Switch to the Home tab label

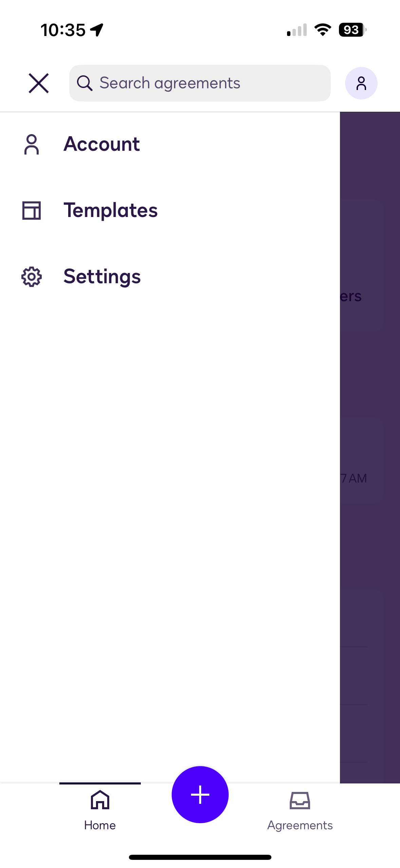pos(100,825)
